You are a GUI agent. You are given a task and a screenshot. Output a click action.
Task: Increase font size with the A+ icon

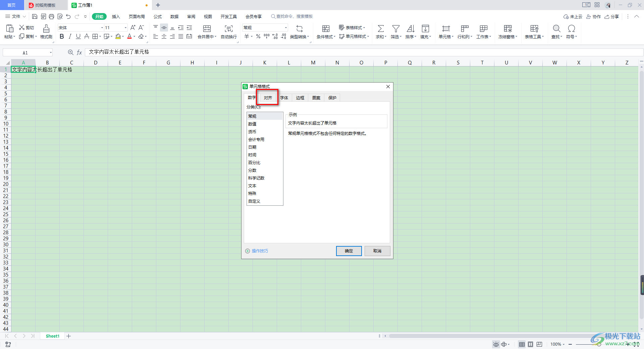click(x=133, y=28)
